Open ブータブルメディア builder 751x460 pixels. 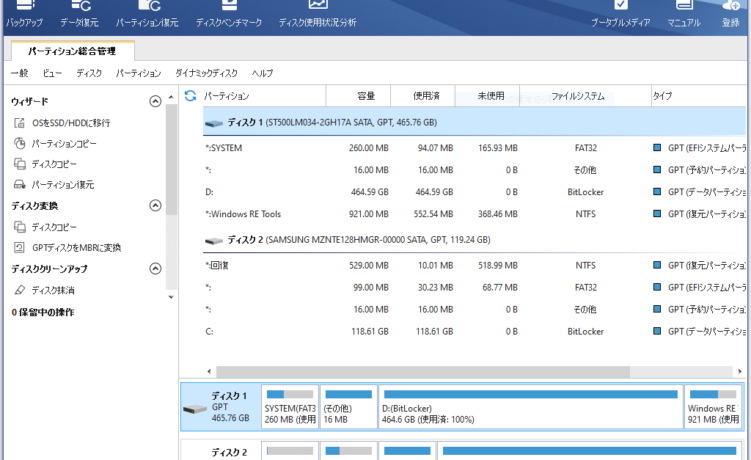[621, 14]
